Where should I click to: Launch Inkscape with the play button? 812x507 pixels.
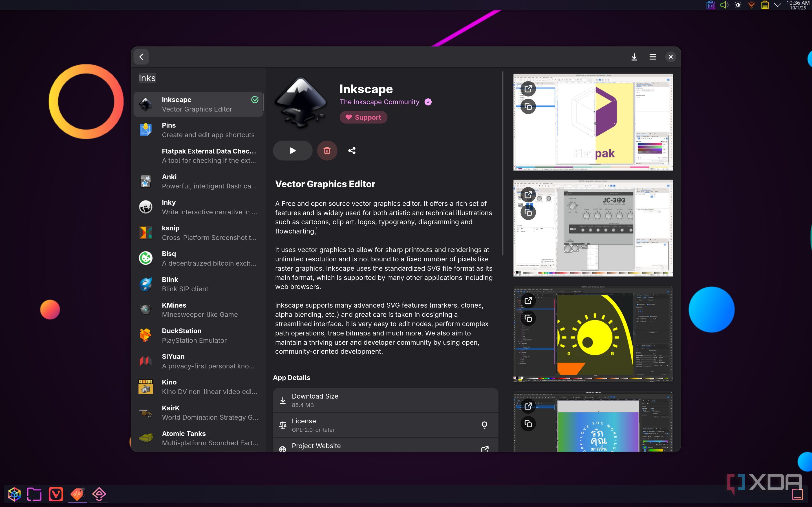(x=292, y=151)
